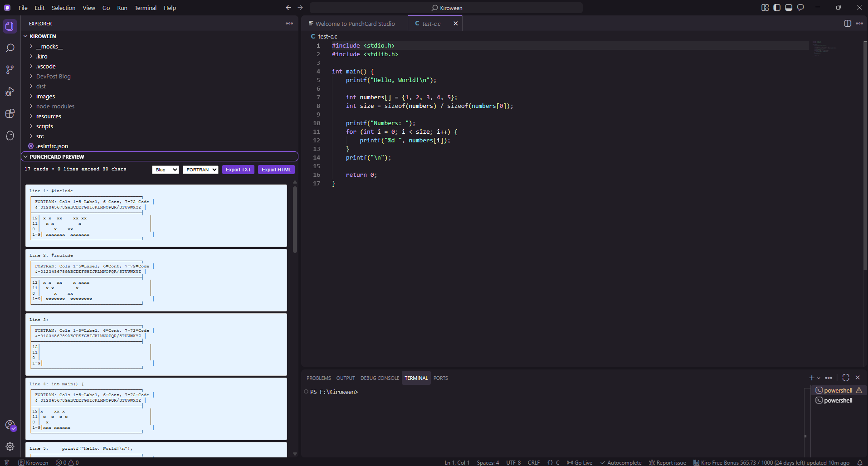
Task: Click the remote window icon in status bar
Action: [7, 462]
